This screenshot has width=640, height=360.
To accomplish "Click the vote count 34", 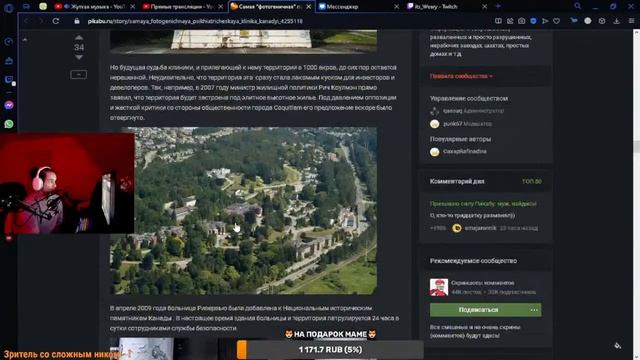I will coord(79,47).
